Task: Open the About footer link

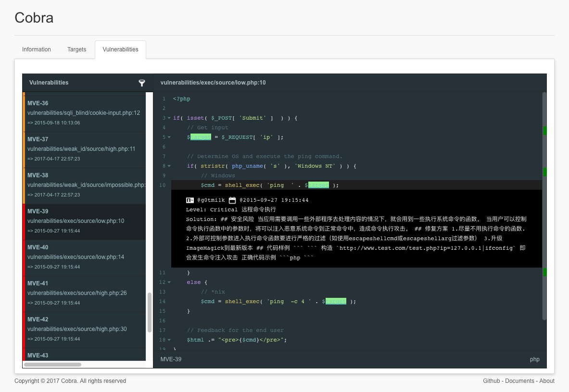Action: coord(547,381)
